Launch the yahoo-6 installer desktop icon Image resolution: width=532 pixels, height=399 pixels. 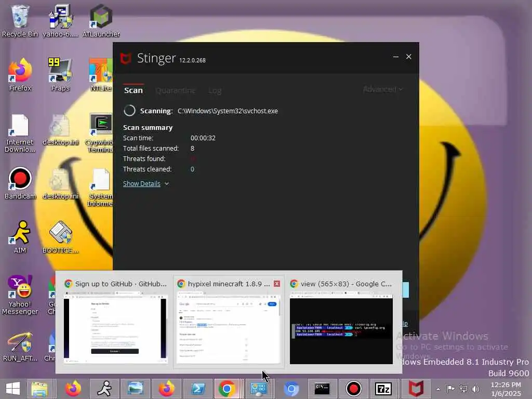pyautogui.click(x=60, y=20)
